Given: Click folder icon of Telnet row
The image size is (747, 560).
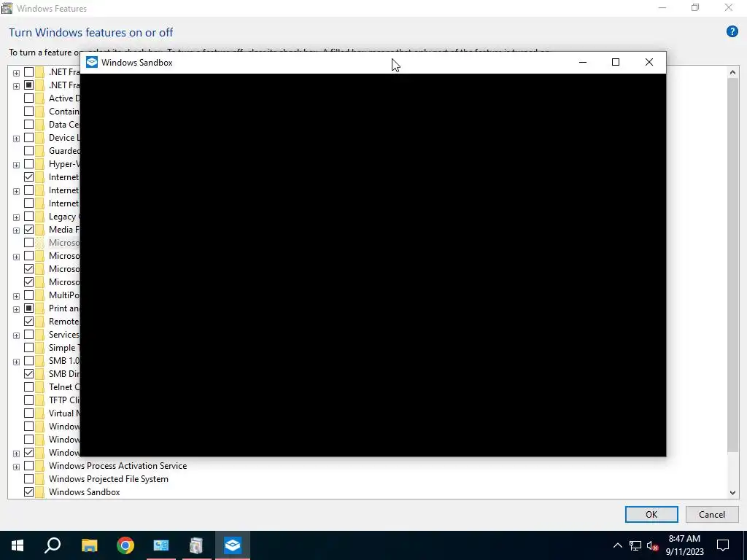Looking at the screenshot, I should (40, 387).
